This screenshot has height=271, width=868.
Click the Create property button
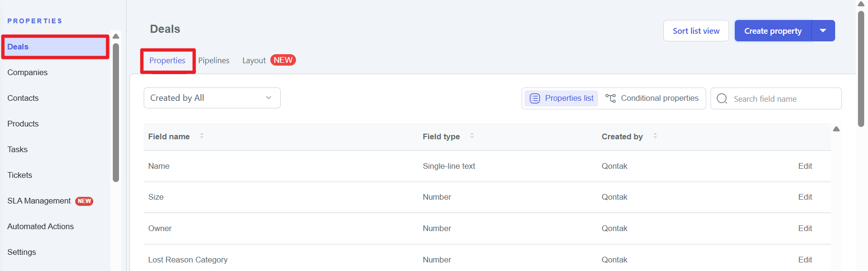[x=772, y=31]
